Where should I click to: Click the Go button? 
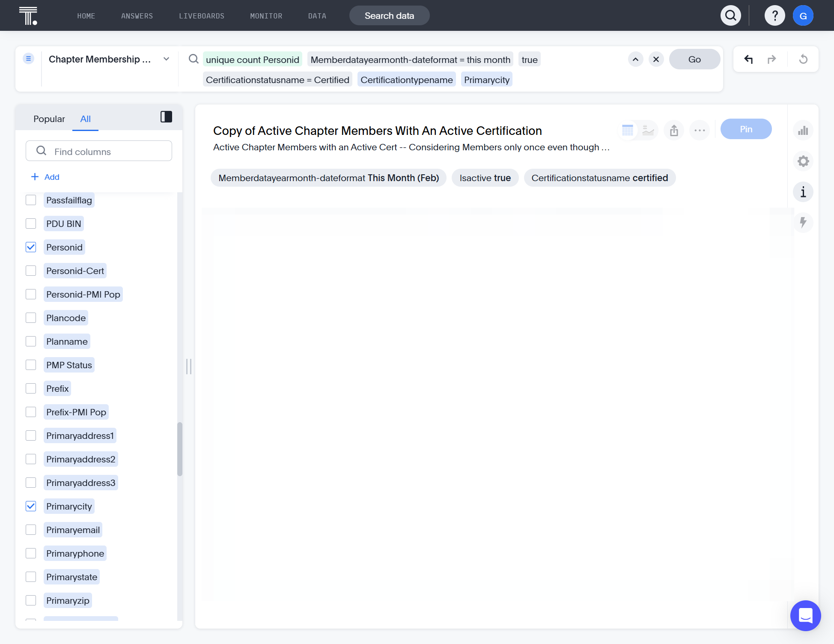694,60
